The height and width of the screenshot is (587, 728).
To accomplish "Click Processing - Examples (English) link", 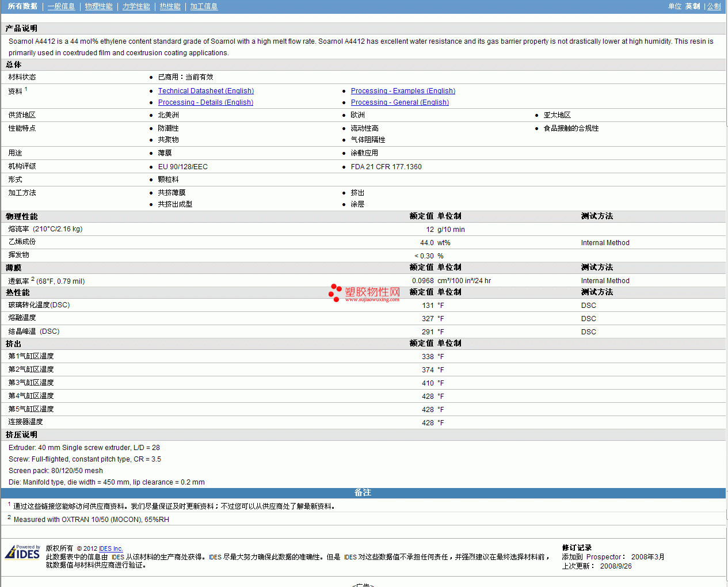I will 403,91.
